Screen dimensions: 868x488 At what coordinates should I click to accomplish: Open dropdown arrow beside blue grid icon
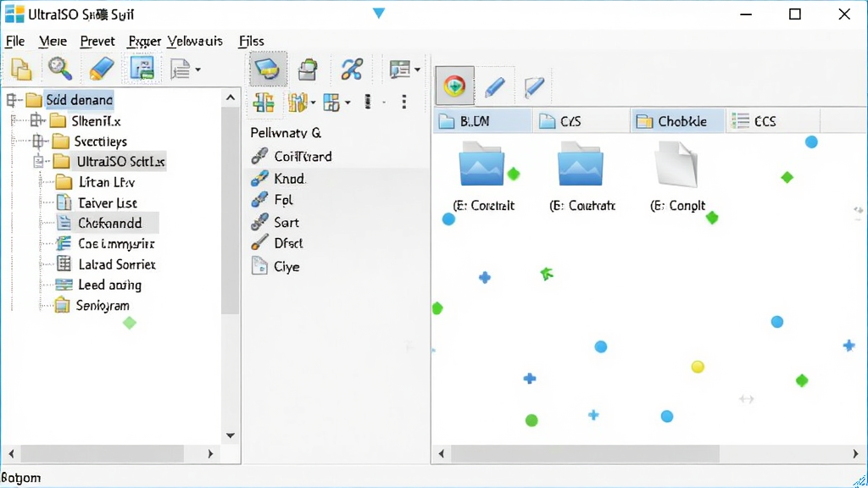point(348,103)
